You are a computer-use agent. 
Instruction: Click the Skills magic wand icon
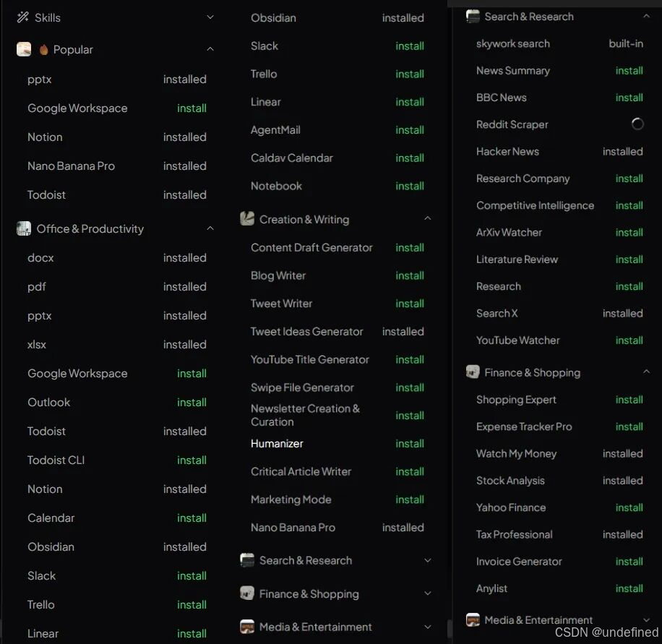pos(23,17)
